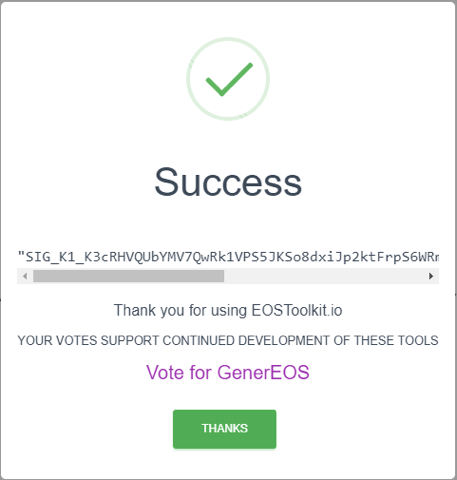Click the 'Thank you for using EOSToolkit.io' message
The width and height of the screenshot is (457, 480).
228,310
